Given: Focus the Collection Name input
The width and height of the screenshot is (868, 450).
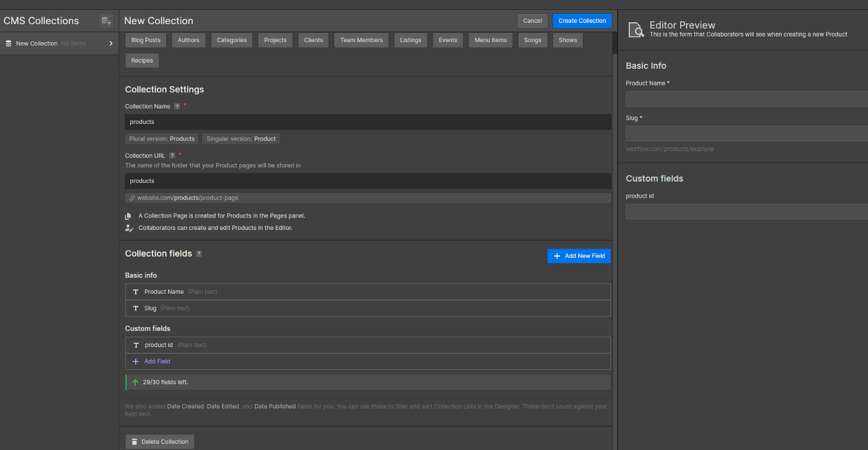Looking at the screenshot, I should point(368,122).
